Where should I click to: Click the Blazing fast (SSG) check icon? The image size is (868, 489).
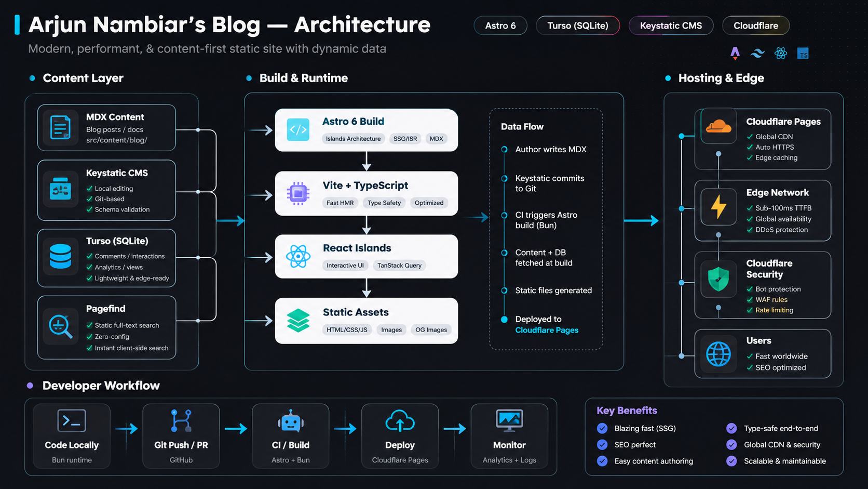pyautogui.click(x=602, y=428)
